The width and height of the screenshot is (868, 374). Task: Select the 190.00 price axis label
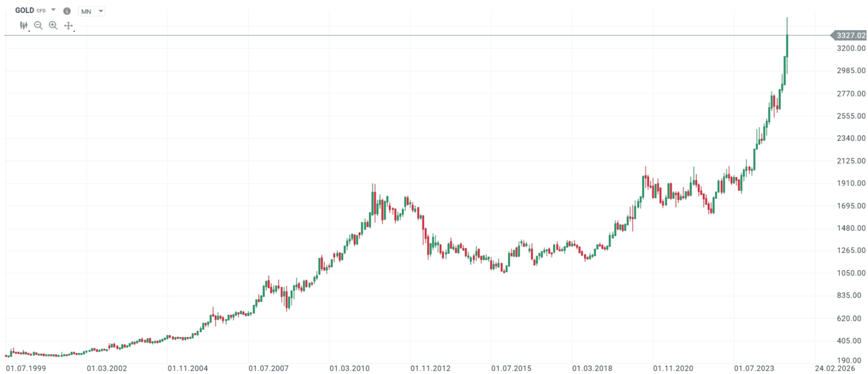click(x=851, y=360)
